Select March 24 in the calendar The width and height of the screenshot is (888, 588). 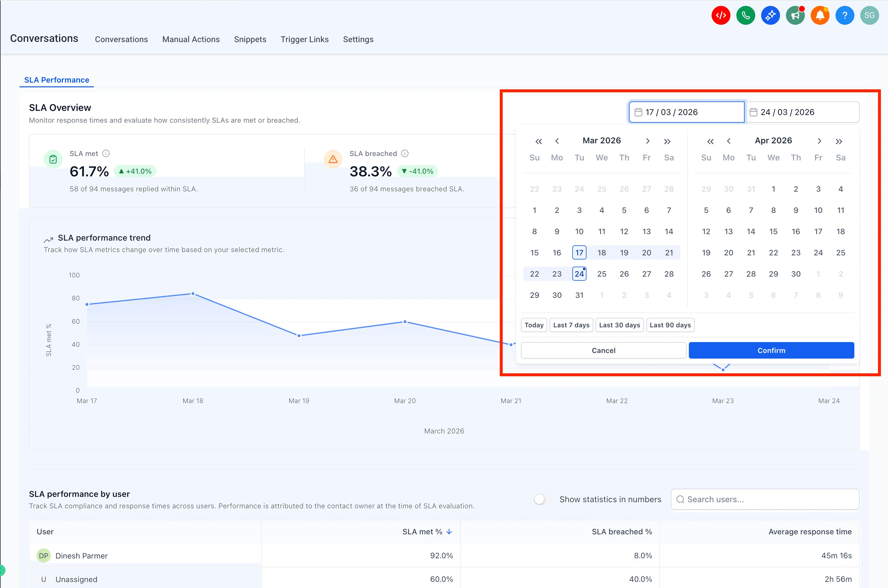point(579,274)
